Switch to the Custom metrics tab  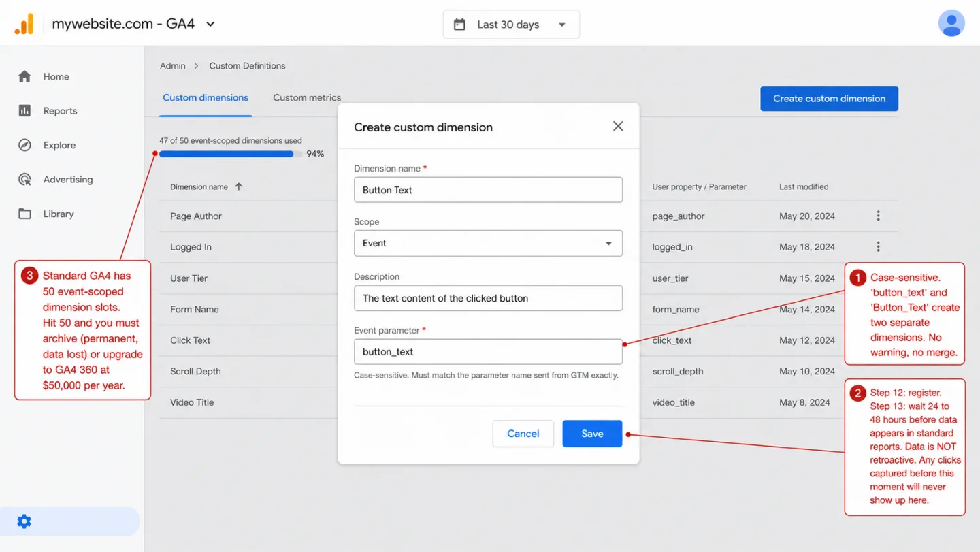coord(307,98)
